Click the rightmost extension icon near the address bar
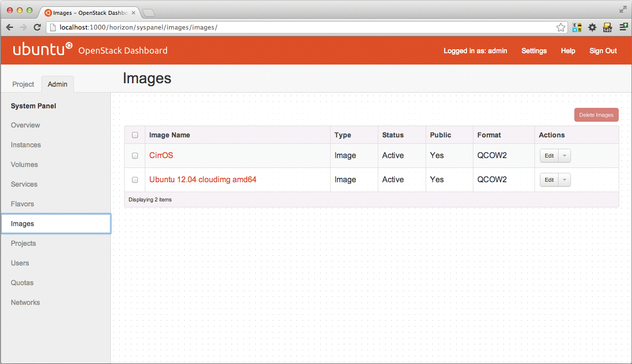The image size is (632, 364). tap(624, 27)
